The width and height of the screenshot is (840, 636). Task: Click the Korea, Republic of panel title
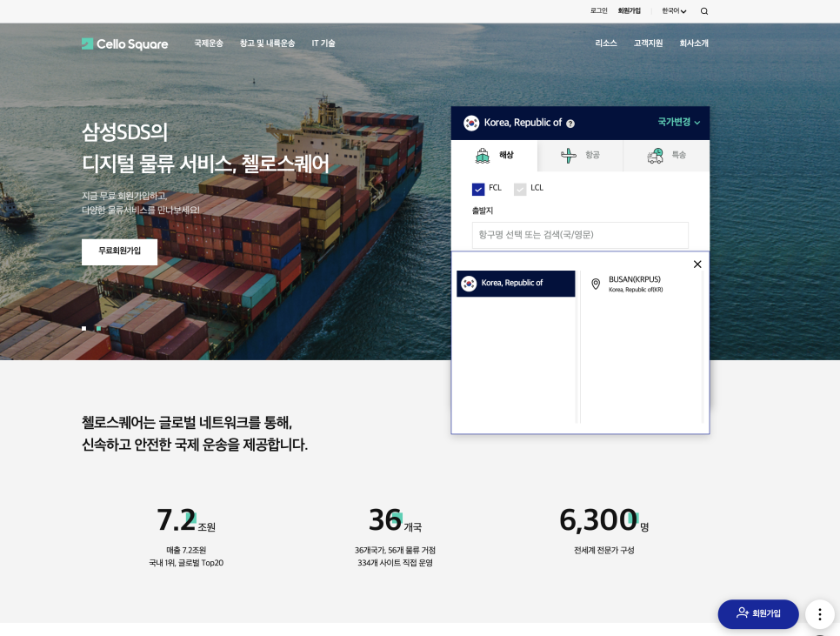click(x=523, y=123)
